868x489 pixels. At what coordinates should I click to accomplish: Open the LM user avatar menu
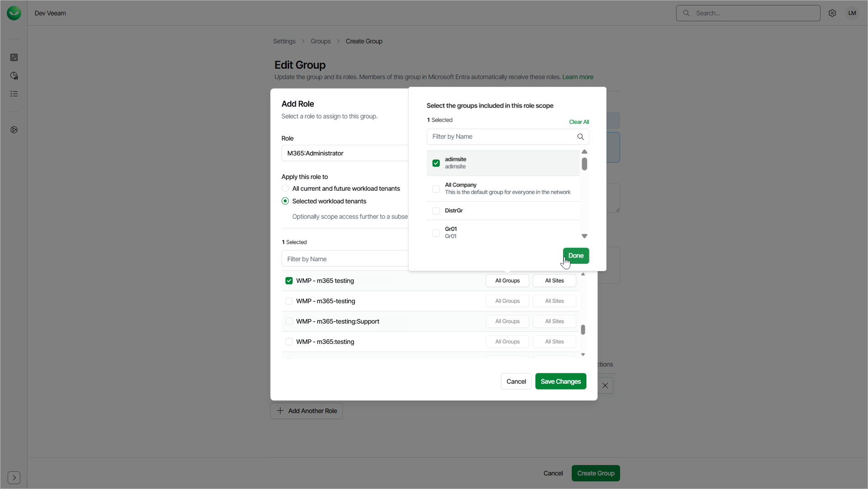click(x=852, y=13)
